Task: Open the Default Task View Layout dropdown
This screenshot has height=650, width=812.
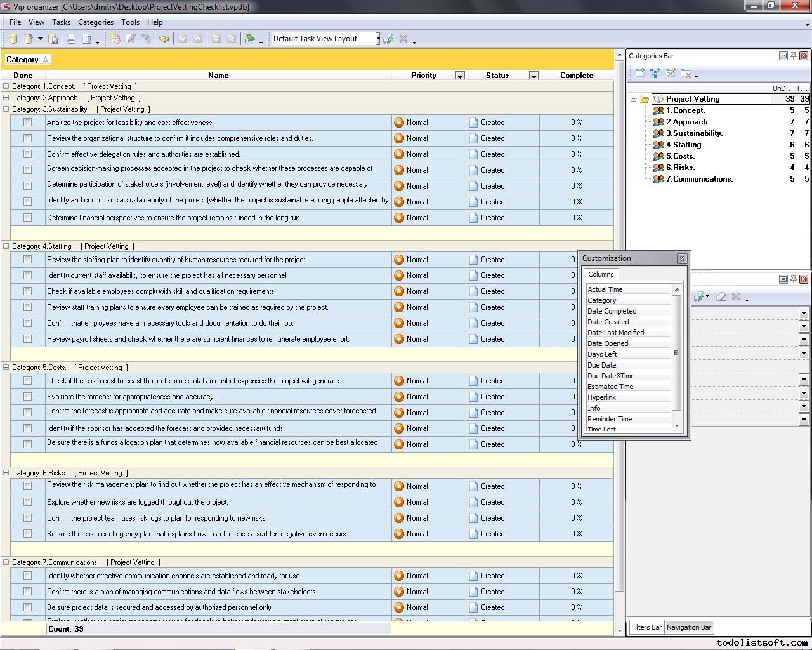Action: [x=377, y=39]
